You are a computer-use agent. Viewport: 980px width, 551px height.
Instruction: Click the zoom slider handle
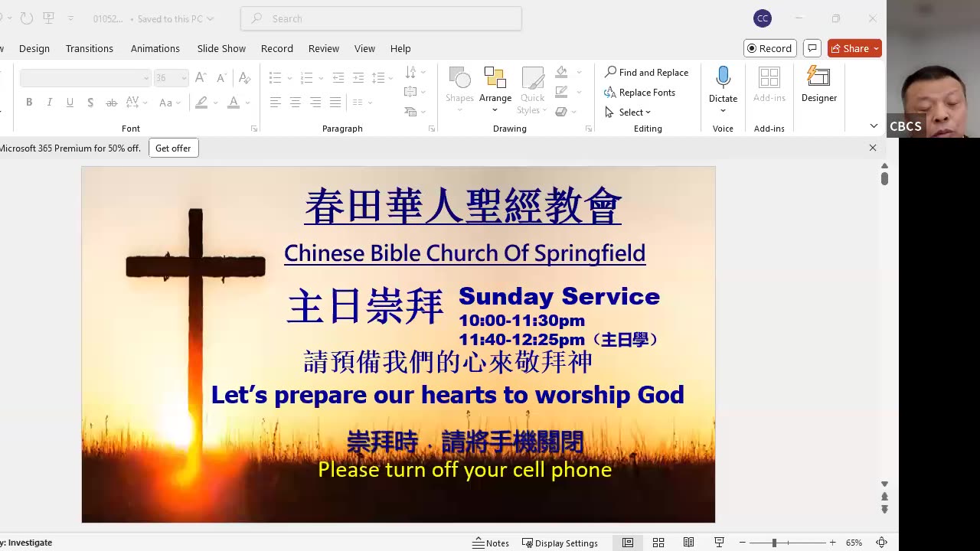pyautogui.click(x=774, y=543)
